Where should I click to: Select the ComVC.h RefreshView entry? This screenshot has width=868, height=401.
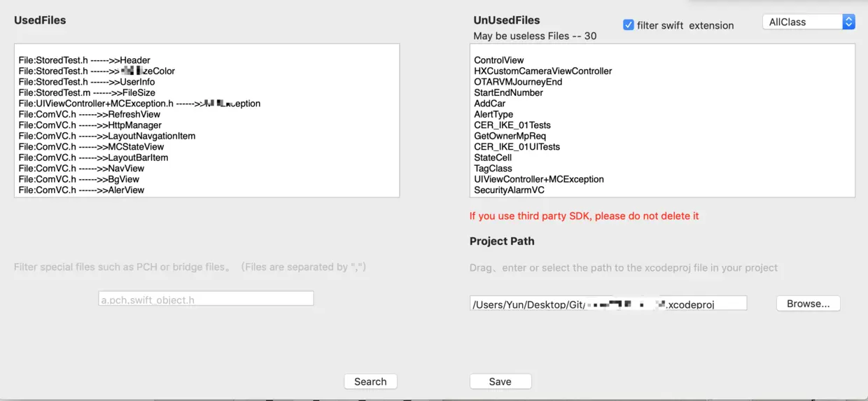[90, 115]
